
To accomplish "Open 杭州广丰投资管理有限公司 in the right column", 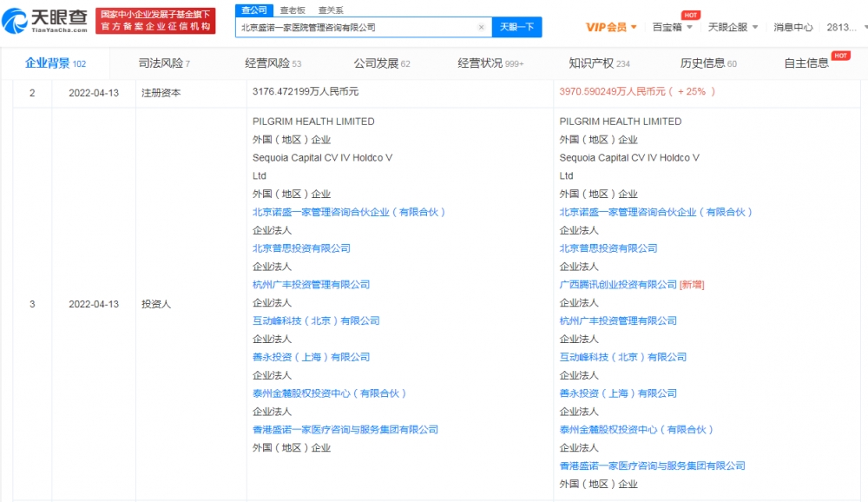I will (x=618, y=320).
